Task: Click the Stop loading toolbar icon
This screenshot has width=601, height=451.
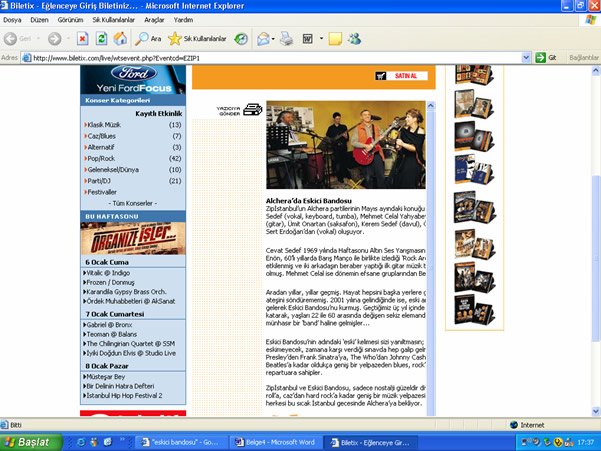Action: tap(82, 39)
